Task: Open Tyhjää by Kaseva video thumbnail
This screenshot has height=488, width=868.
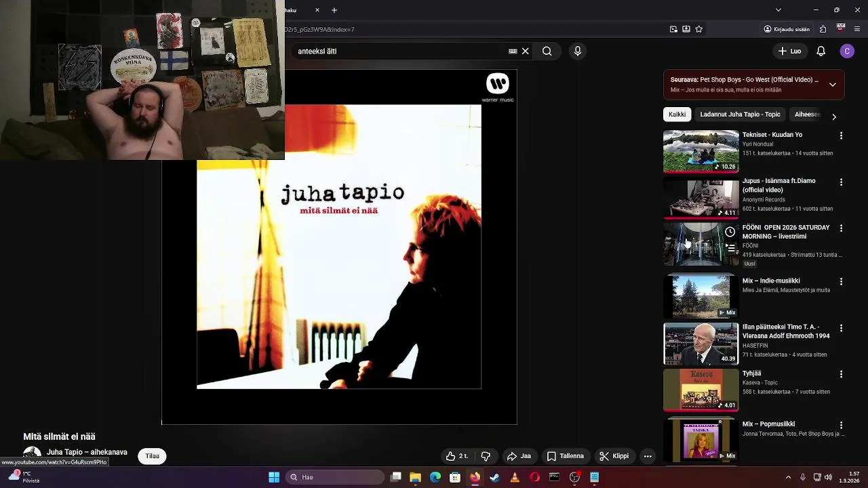Action: click(x=701, y=390)
